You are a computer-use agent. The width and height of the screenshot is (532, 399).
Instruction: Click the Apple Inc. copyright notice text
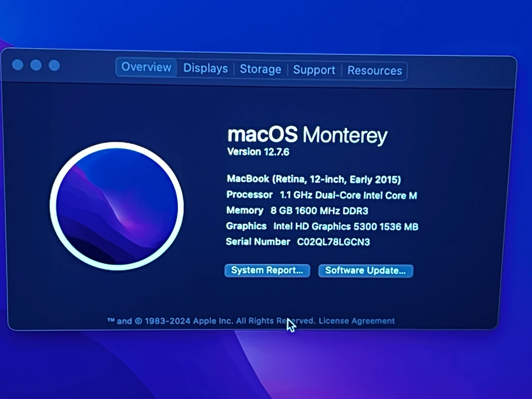212,321
